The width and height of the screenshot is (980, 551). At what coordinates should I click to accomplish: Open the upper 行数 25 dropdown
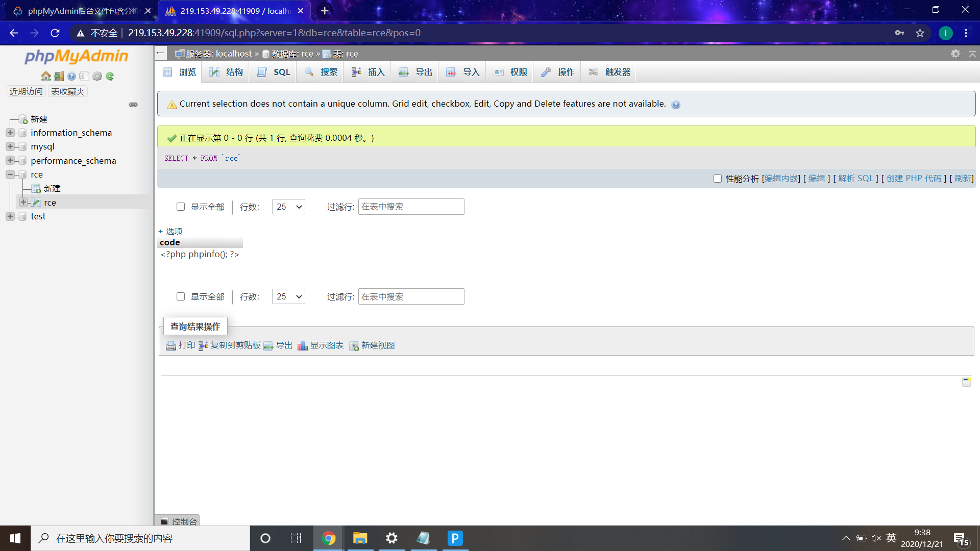tap(288, 207)
